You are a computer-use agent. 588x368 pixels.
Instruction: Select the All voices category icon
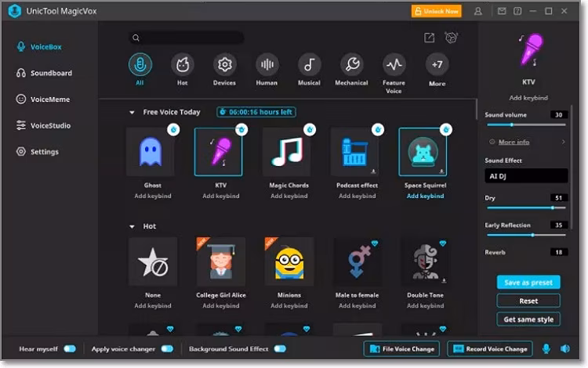point(140,64)
